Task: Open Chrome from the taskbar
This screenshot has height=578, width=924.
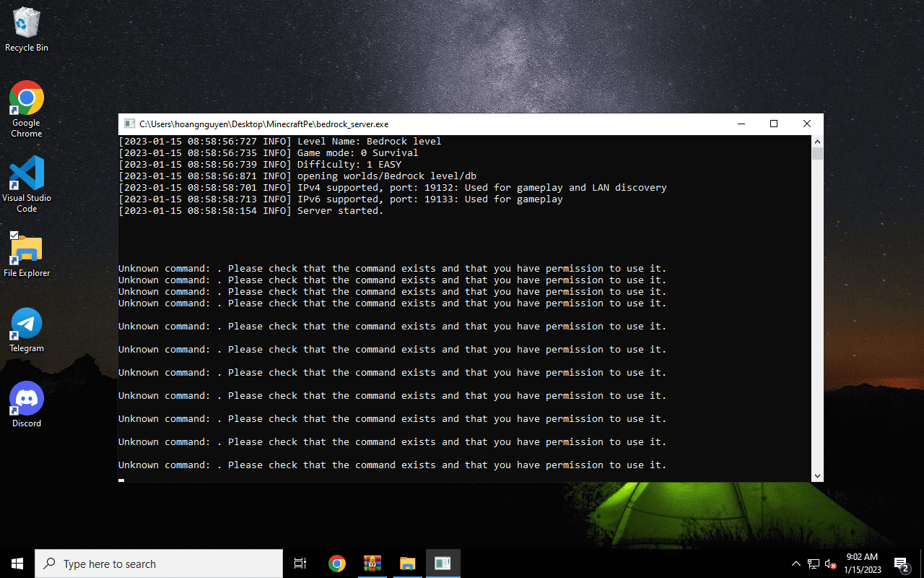Action: pos(336,564)
